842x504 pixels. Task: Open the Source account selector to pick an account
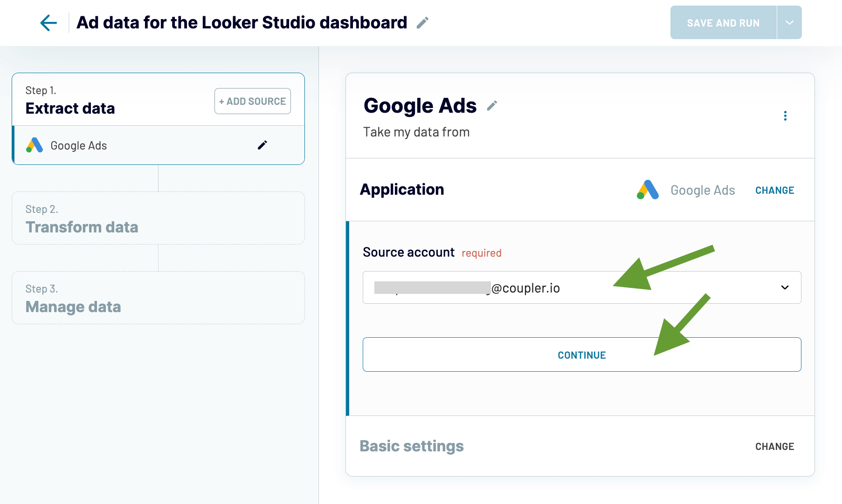[x=582, y=287]
